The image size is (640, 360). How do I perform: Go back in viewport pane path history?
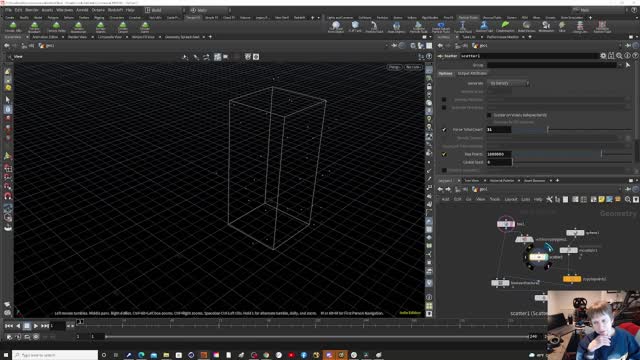[x=7, y=46]
